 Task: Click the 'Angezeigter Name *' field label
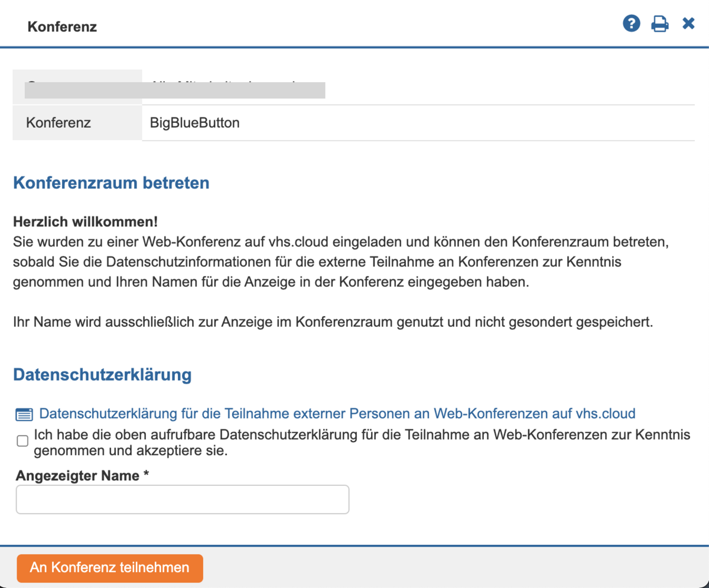point(77,476)
